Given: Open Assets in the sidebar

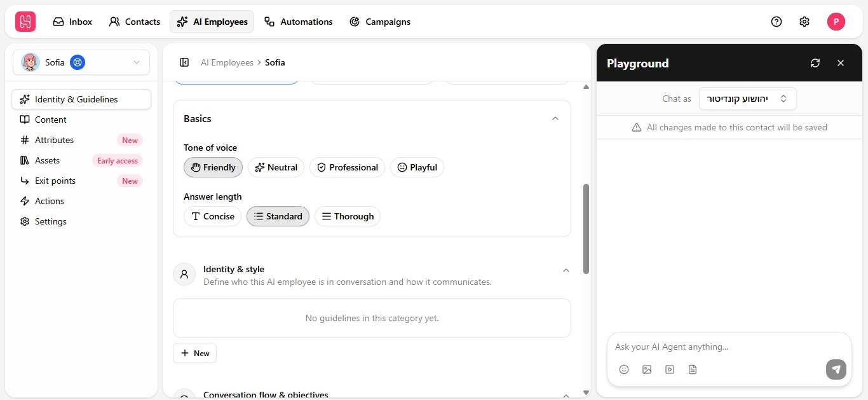Looking at the screenshot, I should 81,160.
